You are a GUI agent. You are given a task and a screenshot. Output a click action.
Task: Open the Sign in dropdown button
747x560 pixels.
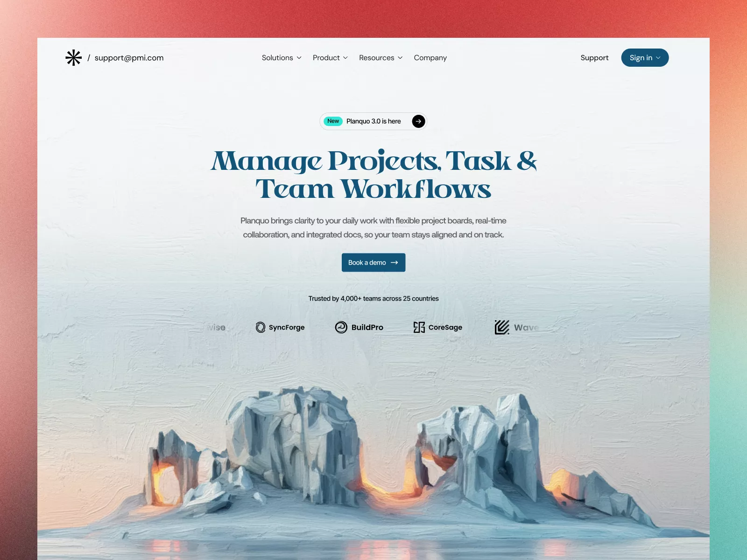645,58
